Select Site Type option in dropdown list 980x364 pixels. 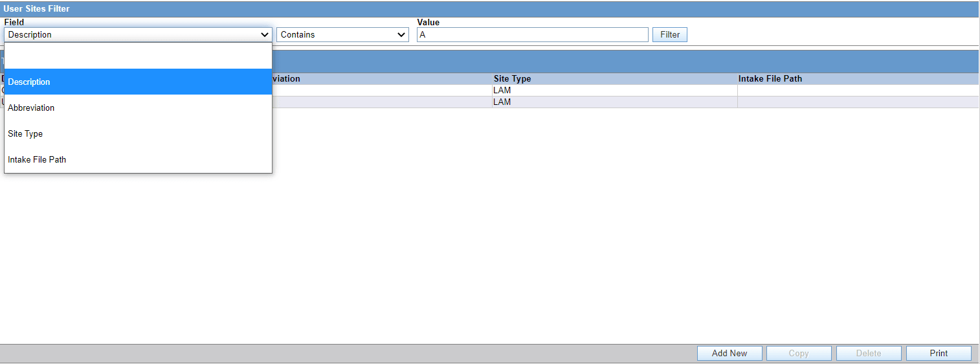coord(138,133)
